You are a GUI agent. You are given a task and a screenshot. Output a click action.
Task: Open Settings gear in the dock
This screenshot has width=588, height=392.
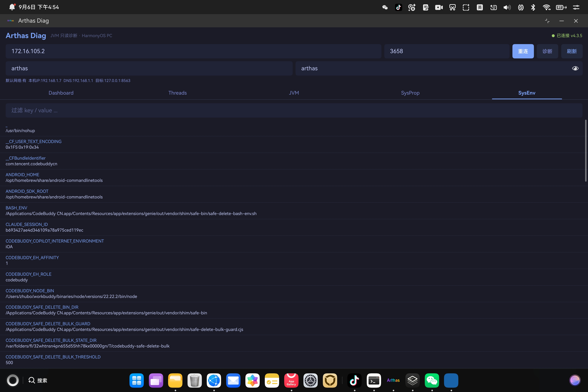point(311,380)
